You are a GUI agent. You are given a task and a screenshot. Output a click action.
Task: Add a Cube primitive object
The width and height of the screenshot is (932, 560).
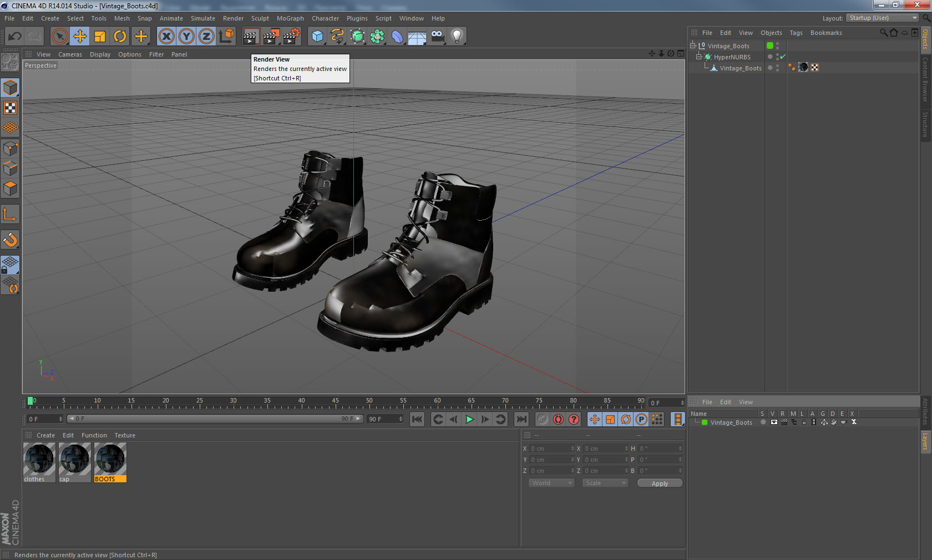click(317, 37)
